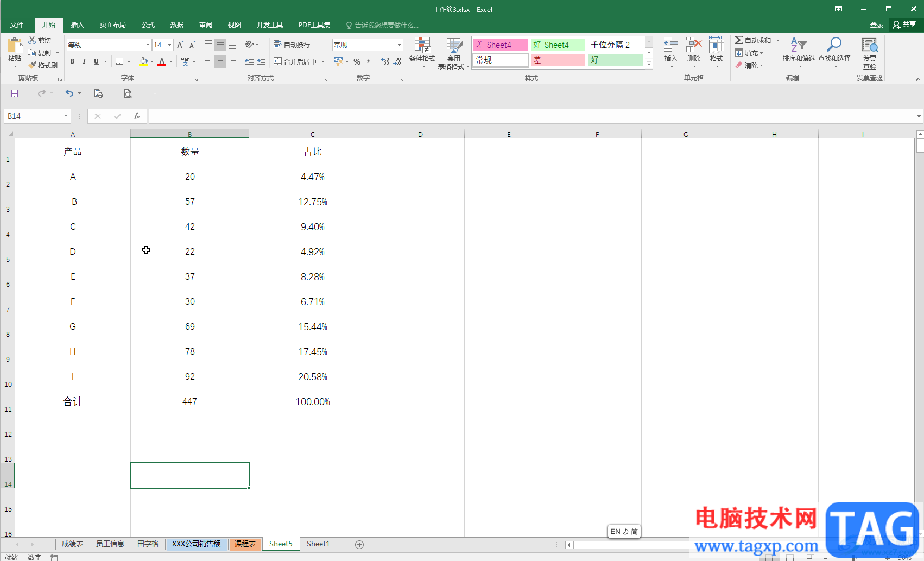Open the Developer (开发工具) tab

[x=270, y=25]
